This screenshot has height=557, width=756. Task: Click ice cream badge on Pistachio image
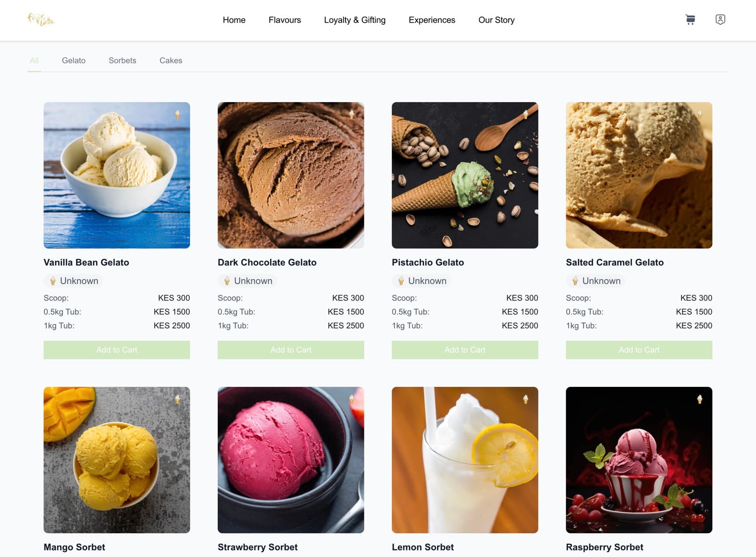[x=525, y=114]
